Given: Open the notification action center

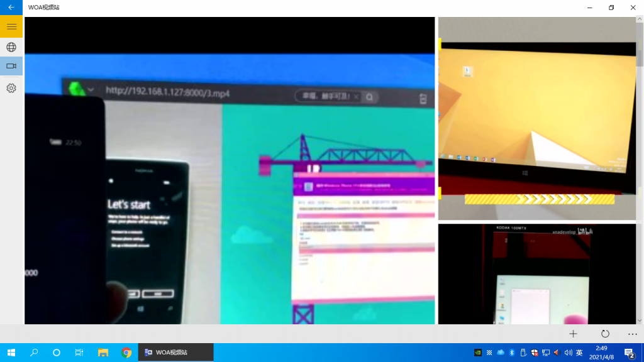Looking at the screenshot, I should (629, 353).
